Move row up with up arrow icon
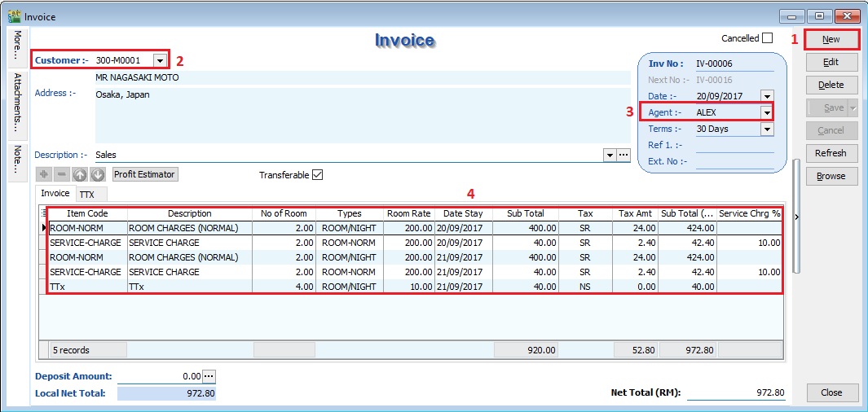This screenshot has height=412, width=868. click(x=80, y=174)
